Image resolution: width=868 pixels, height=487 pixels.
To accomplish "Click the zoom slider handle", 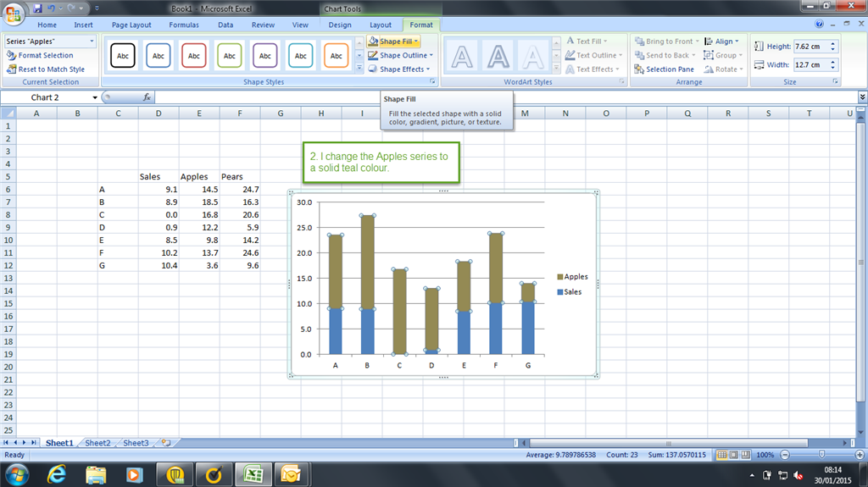I will [x=822, y=454].
